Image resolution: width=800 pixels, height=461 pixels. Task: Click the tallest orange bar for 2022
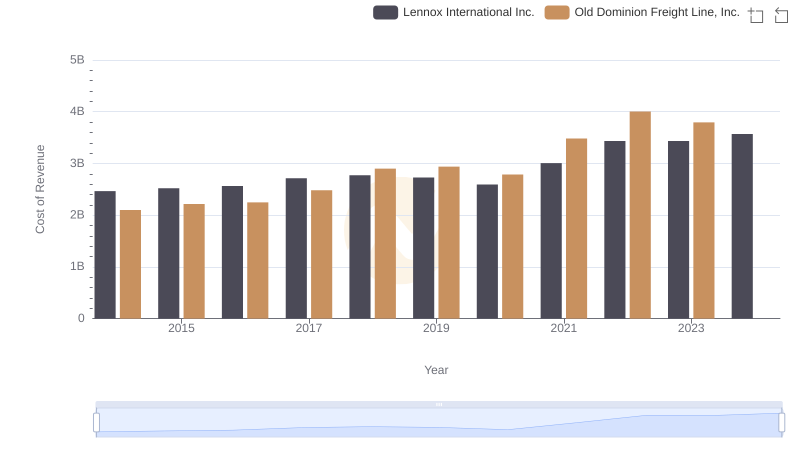click(640, 215)
